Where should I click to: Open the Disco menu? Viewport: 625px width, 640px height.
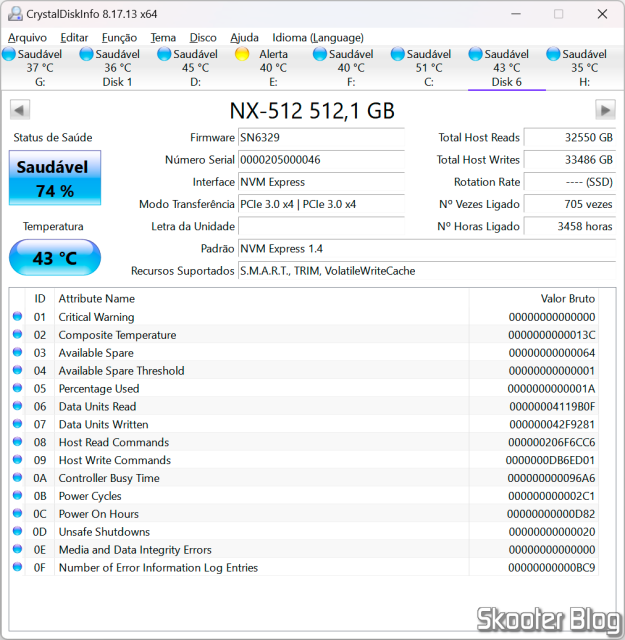(x=203, y=38)
